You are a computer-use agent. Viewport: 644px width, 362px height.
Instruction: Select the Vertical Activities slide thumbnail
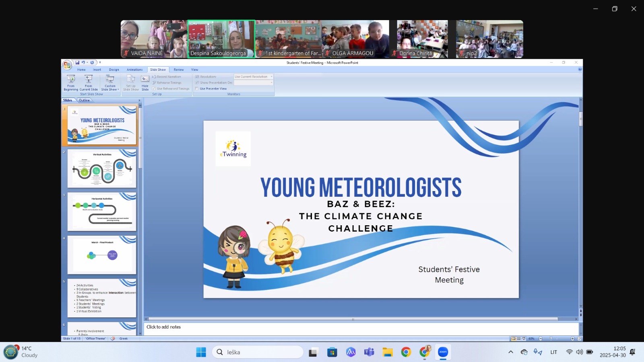tap(102, 169)
